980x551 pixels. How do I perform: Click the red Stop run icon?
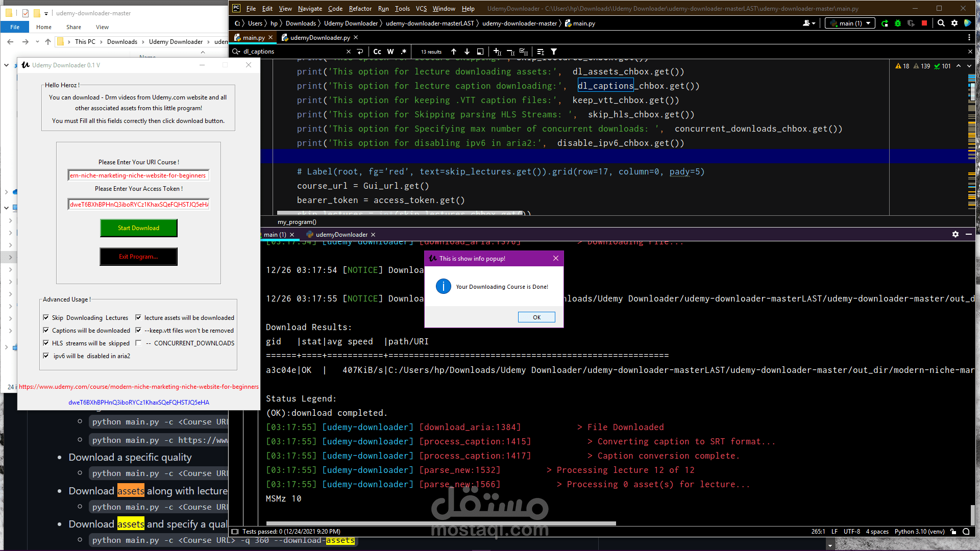(924, 23)
